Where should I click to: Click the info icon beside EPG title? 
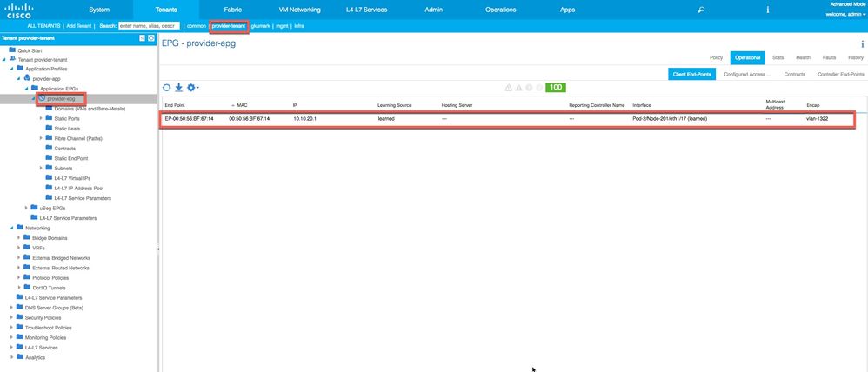[862, 44]
